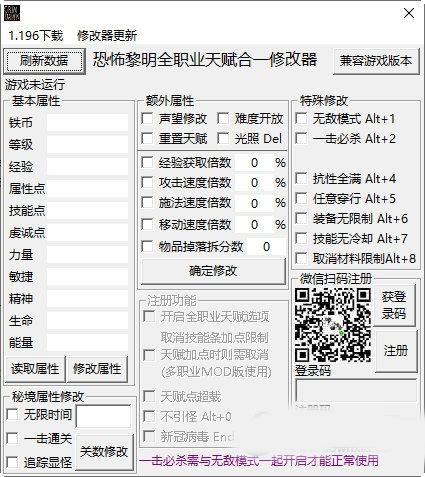Tick the 重置天赋 checkbox
The image size is (425, 477).
click(147, 138)
